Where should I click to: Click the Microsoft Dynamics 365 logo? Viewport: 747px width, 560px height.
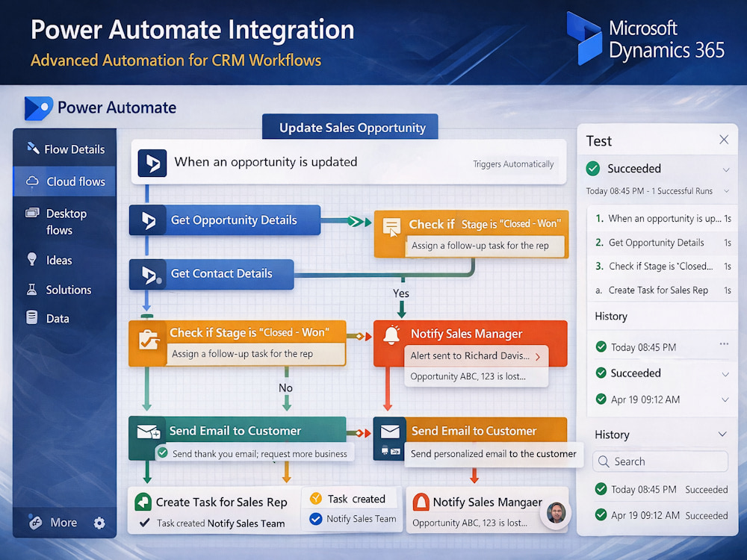(x=645, y=38)
